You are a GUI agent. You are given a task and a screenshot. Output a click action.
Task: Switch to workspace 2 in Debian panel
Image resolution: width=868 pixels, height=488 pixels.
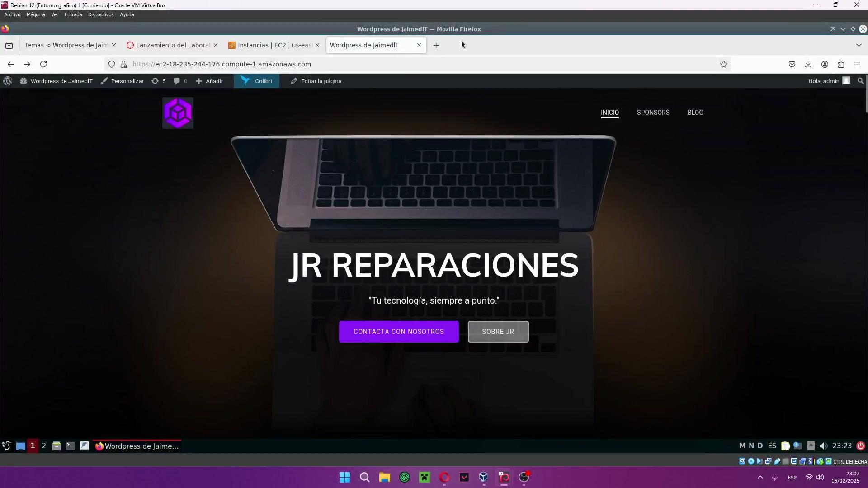pyautogui.click(x=44, y=446)
